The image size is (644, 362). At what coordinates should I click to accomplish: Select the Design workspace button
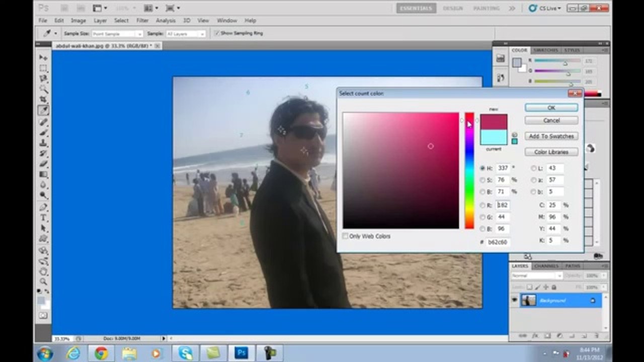point(453,8)
